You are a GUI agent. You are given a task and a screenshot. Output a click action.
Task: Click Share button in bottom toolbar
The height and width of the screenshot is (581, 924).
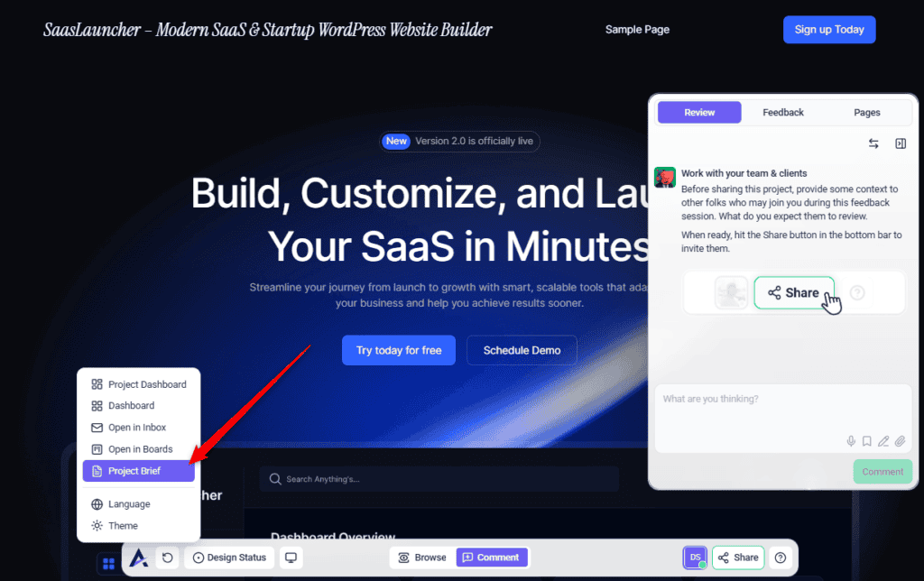pos(738,558)
